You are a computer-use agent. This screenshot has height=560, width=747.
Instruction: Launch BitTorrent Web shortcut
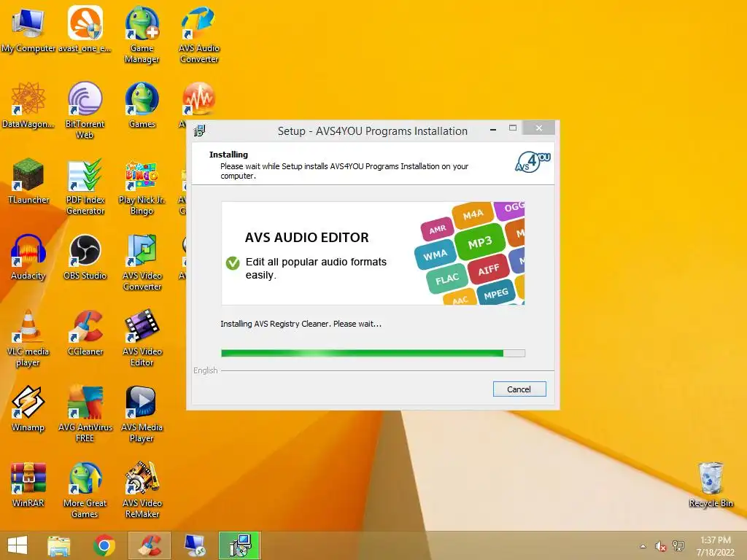[x=85, y=111]
